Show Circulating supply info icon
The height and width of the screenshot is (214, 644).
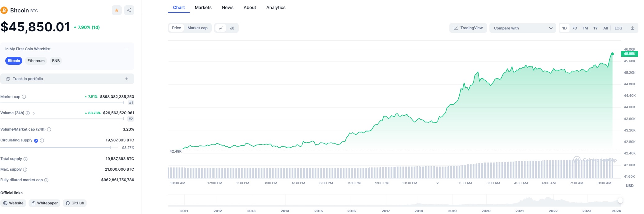(42, 140)
